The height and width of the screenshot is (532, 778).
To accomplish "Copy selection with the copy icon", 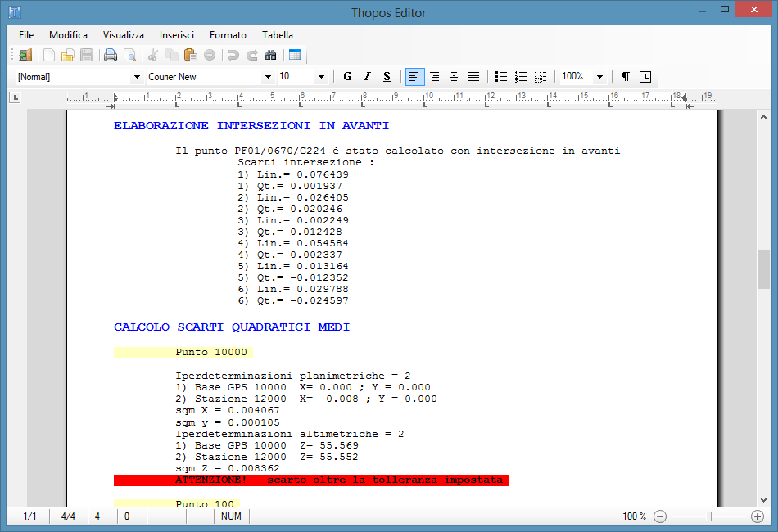I will [172, 55].
